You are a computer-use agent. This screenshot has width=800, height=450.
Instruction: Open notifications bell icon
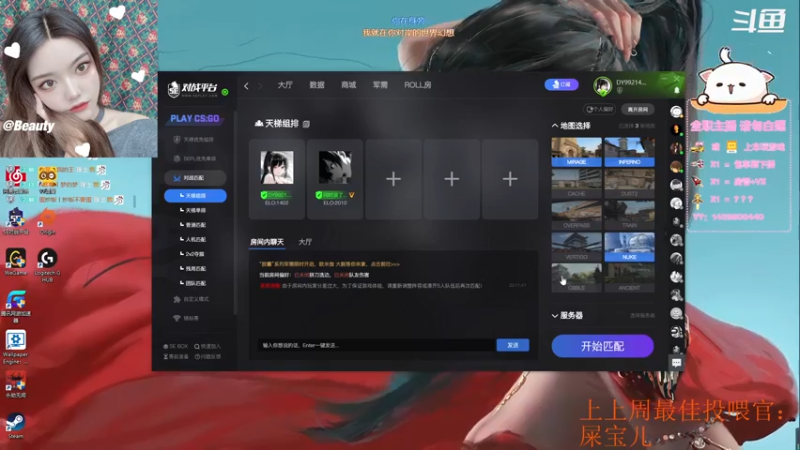pyautogui.click(x=677, y=90)
